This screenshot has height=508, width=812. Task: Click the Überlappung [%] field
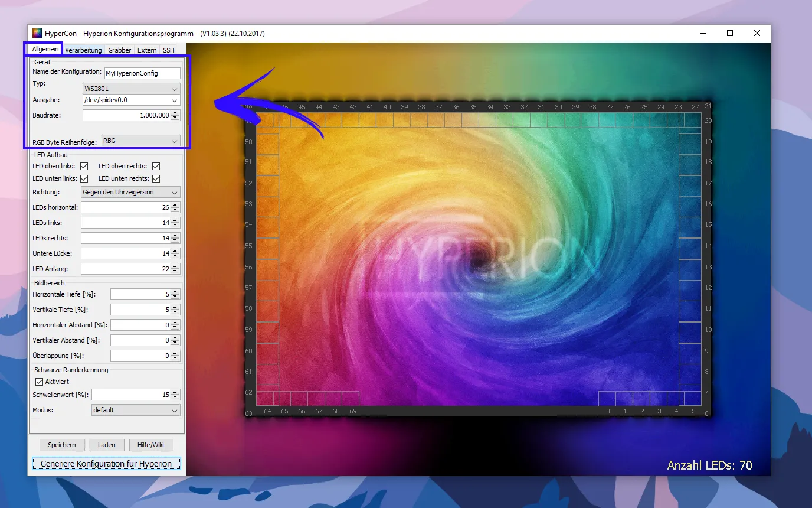tap(140, 356)
